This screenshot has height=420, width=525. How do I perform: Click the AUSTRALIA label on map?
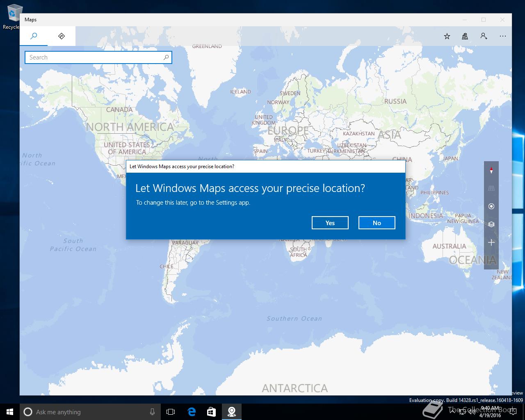[x=449, y=246]
